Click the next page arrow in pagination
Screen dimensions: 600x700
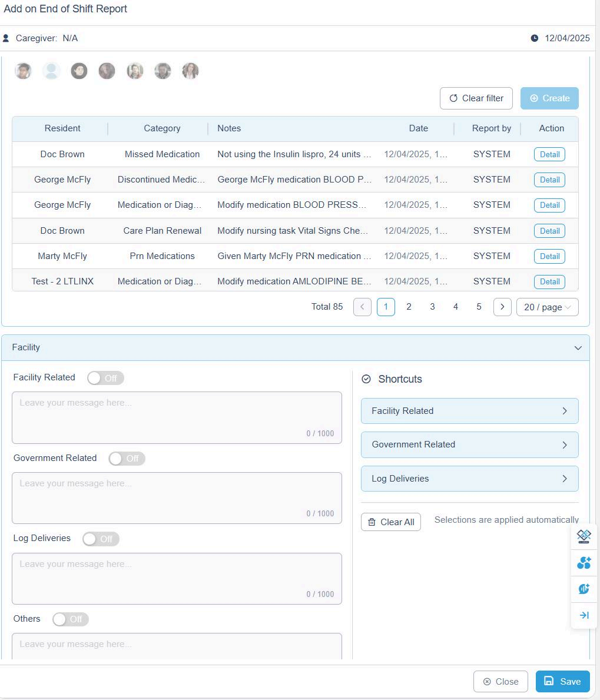502,307
